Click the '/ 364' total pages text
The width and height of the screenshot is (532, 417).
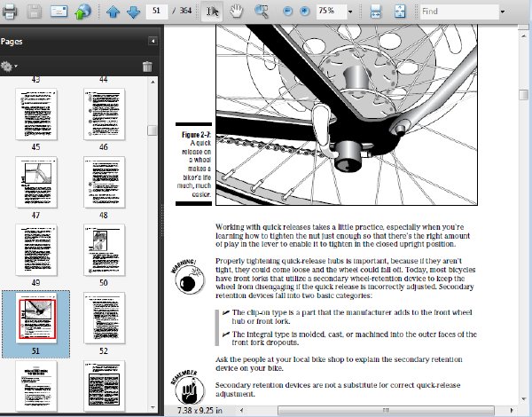tap(182, 11)
